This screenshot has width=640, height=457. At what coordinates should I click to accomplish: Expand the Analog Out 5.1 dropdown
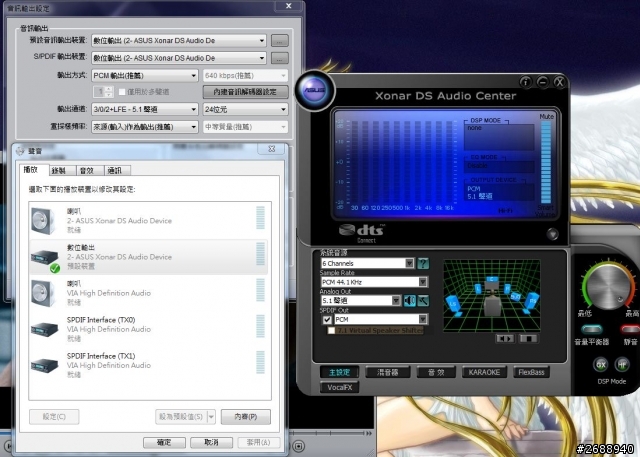(x=396, y=301)
